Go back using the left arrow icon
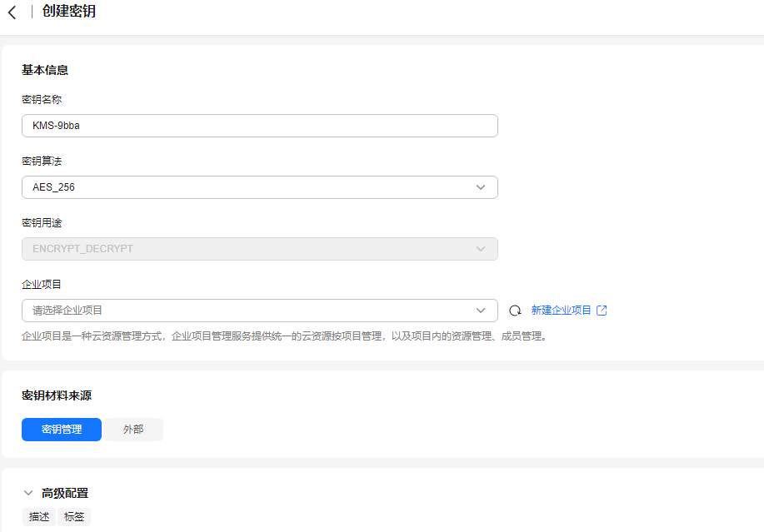Viewport: 764px width, 532px height. tap(12, 12)
